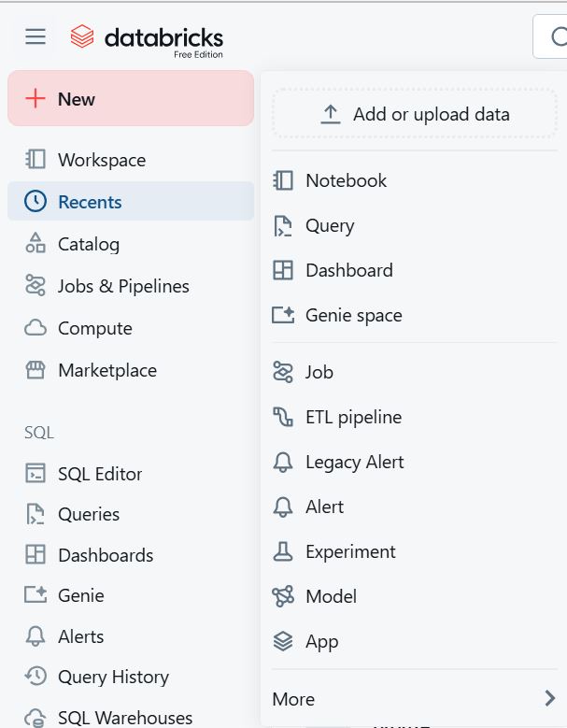
Task: Click the Legacy Alert bell icon
Action: pos(283,462)
